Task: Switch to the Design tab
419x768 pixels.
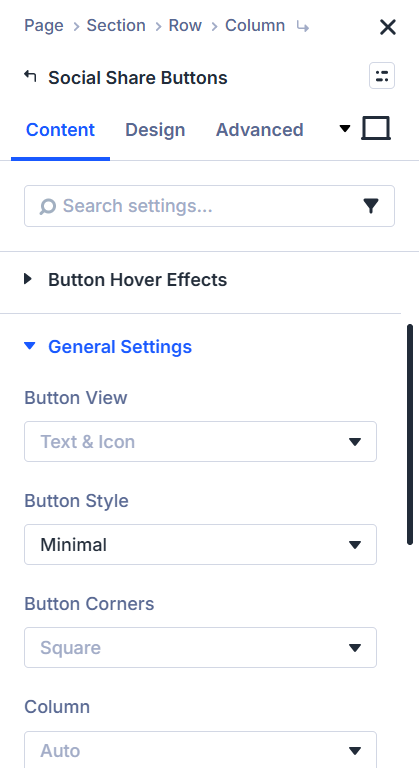Action: pyautogui.click(x=155, y=130)
